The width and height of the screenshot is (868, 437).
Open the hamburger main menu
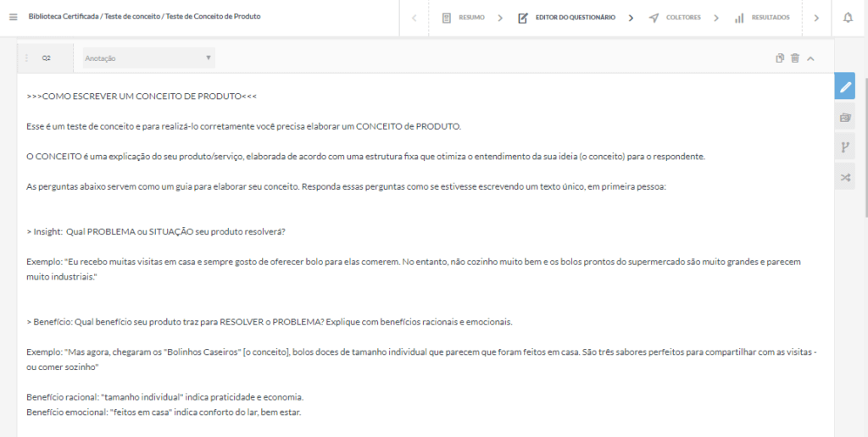14,17
